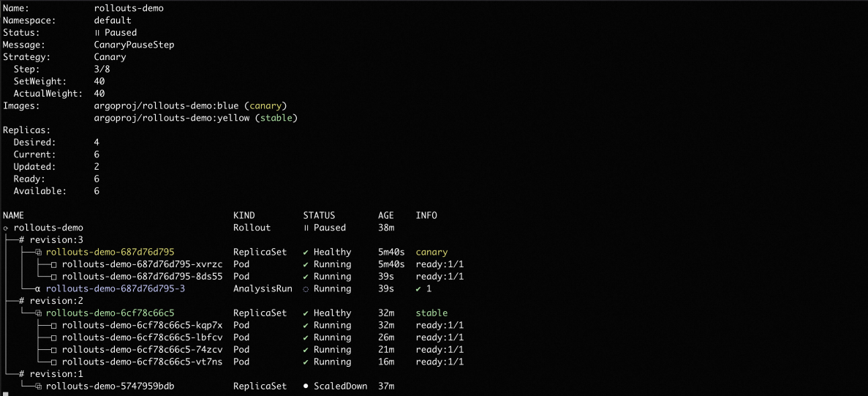Image resolution: width=868 pixels, height=396 pixels.
Task: Click the Name value 'rollouts-demo' at top
Action: (x=129, y=8)
